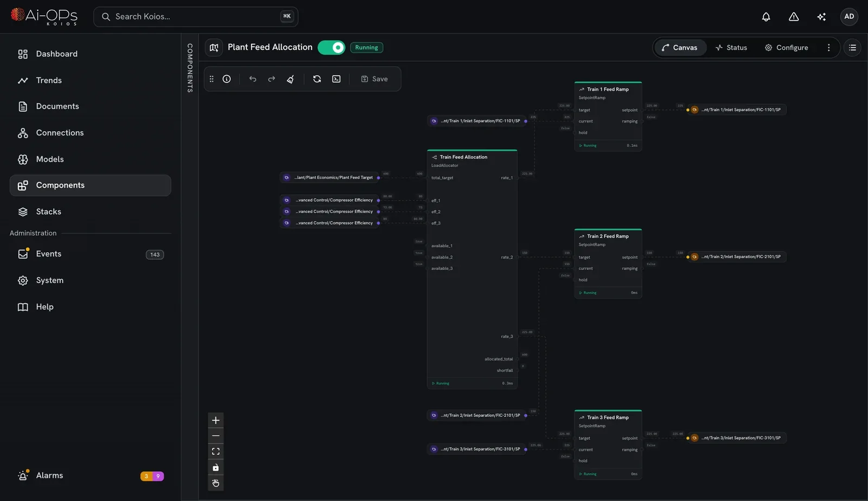Open the AD user avatar menu
The image size is (868, 501).
click(849, 17)
